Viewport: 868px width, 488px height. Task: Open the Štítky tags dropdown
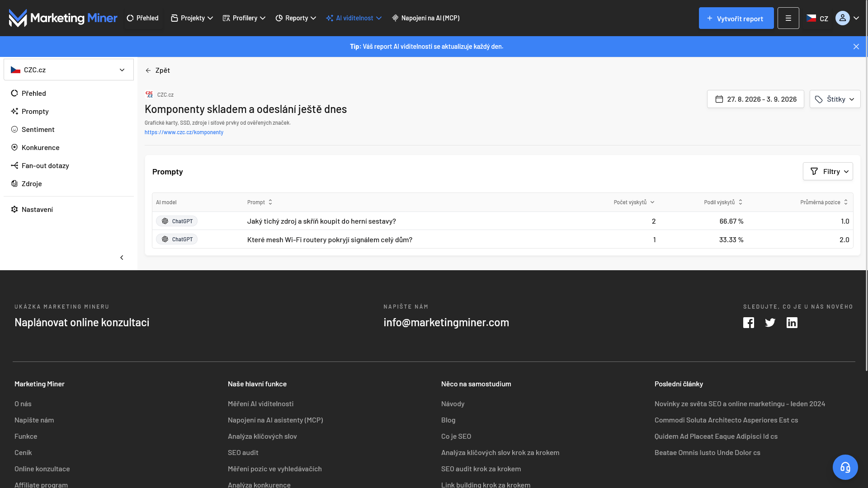[x=835, y=99]
